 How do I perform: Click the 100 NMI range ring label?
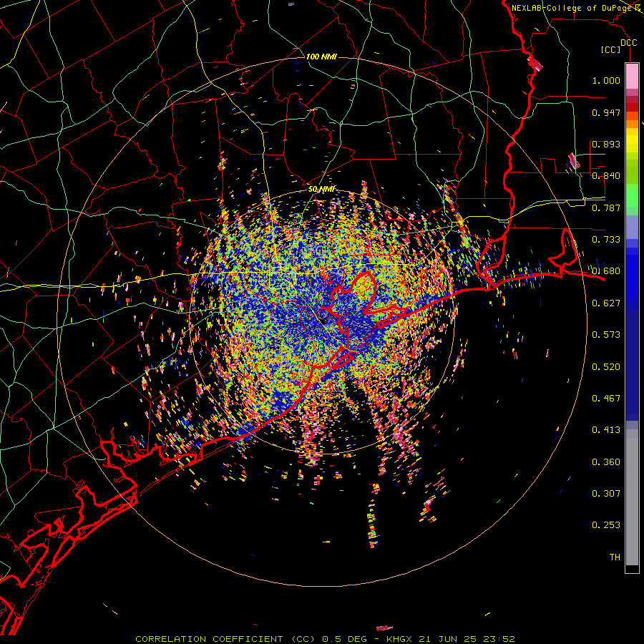(x=321, y=57)
